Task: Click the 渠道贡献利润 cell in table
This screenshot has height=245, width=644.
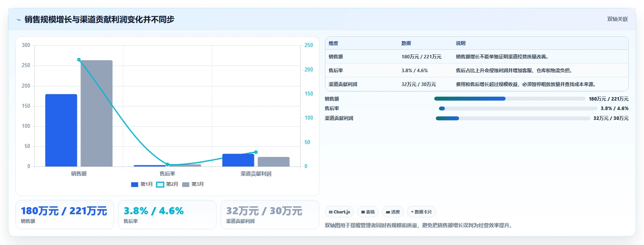Action: coord(343,84)
